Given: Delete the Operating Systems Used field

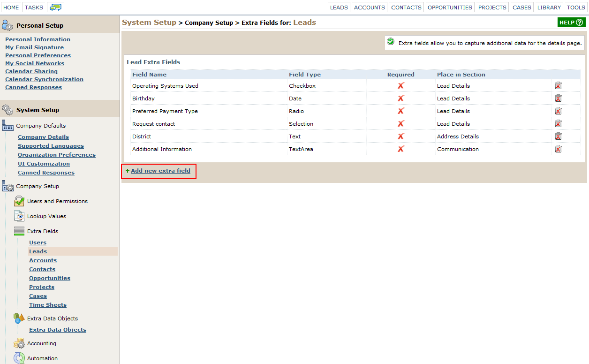Looking at the screenshot, I should [x=558, y=85].
